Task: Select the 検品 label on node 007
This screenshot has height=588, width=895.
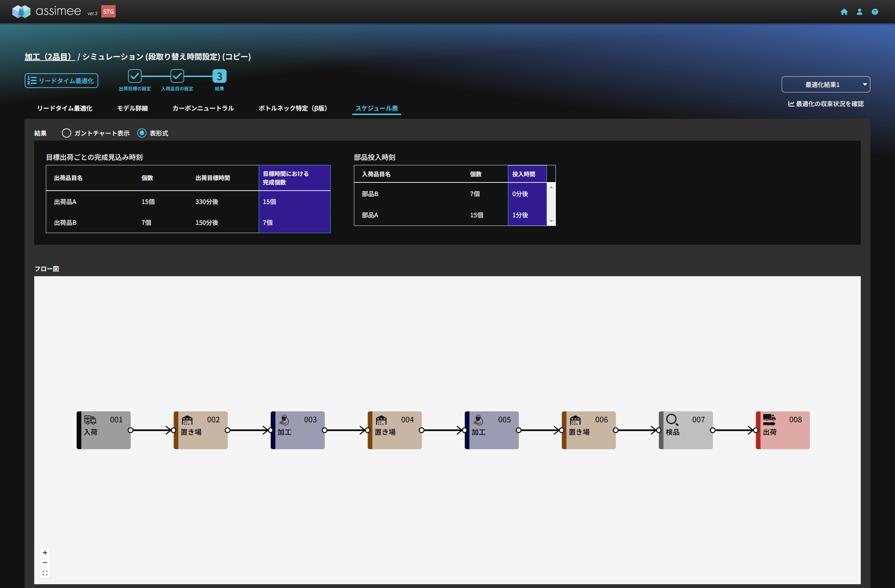Action: [673, 432]
